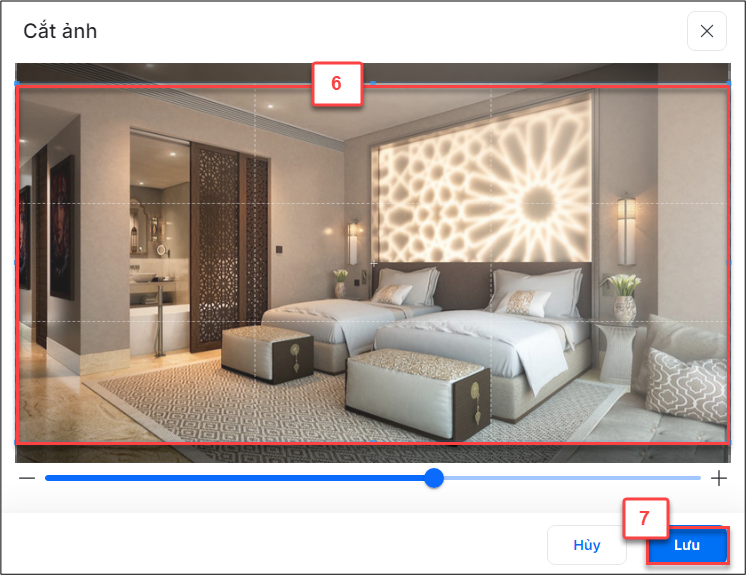The width and height of the screenshot is (746, 575).
Task: Click the zoom slider handle
Action: coord(434,478)
